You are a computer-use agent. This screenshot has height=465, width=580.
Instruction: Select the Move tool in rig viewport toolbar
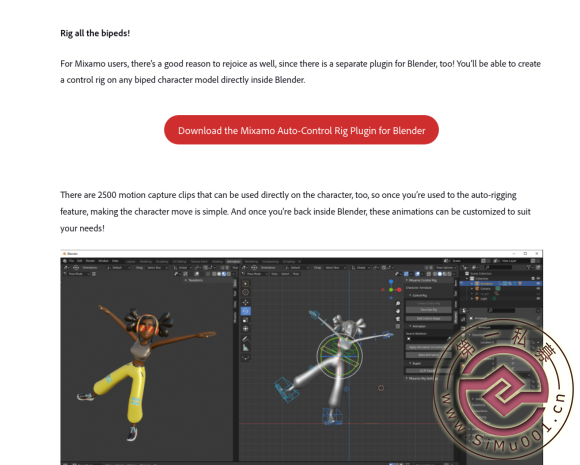click(245, 302)
